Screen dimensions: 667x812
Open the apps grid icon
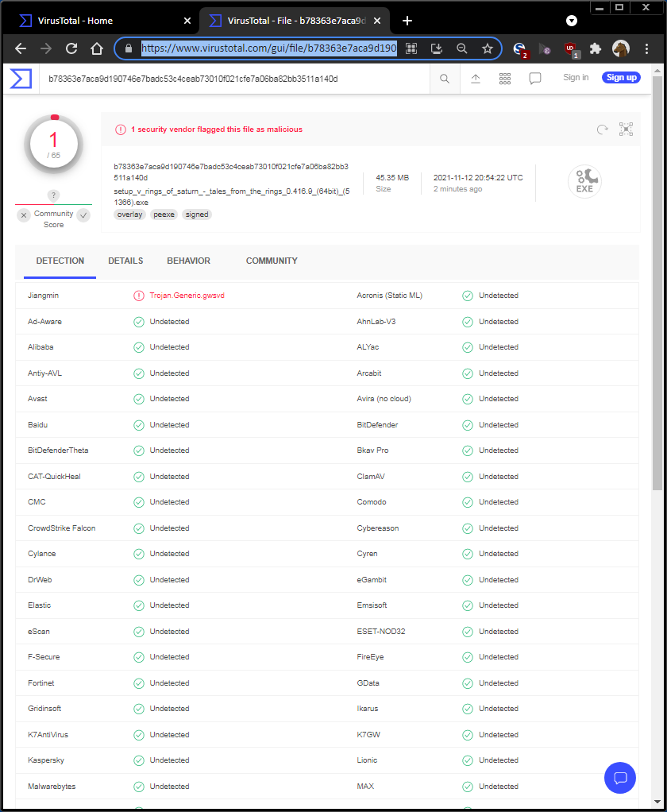click(505, 79)
